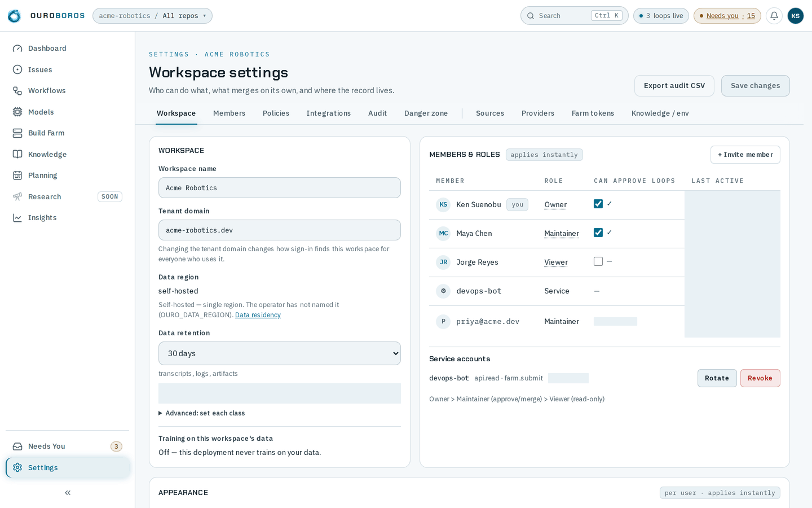
Task: Click Save changes button
Action: pos(756,86)
